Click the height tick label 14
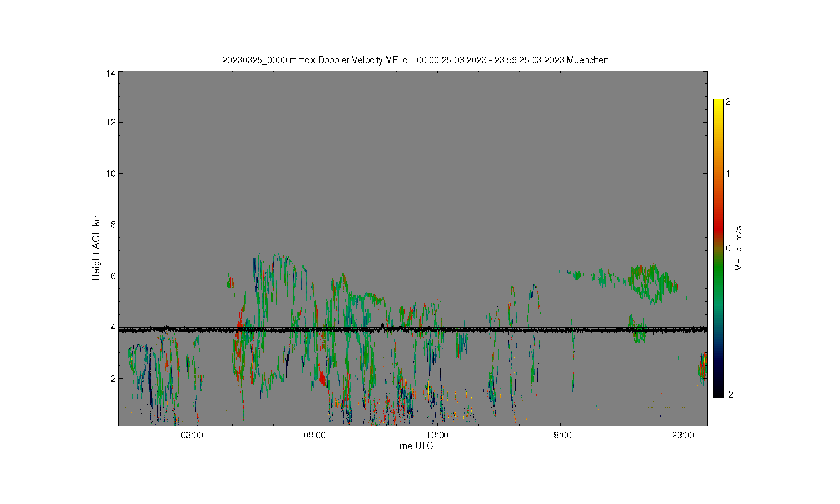 [111, 73]
